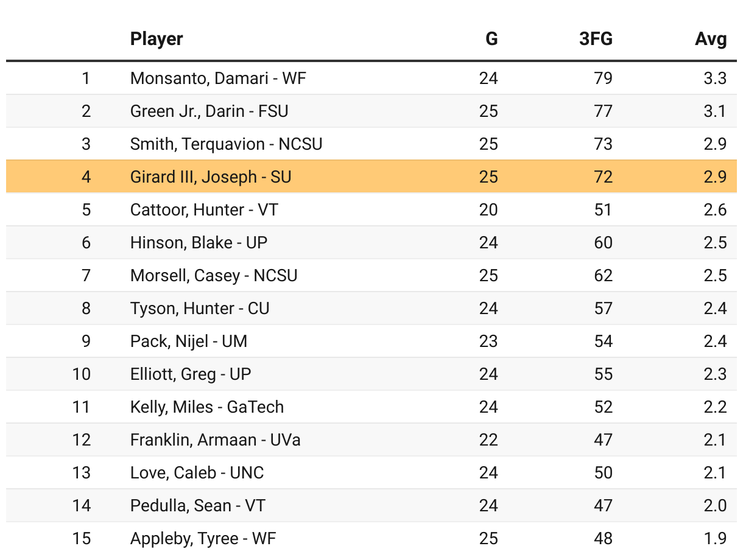Click Tyson, Hunter - CU player
Screen dimensions: 743x560
pyautogui.click(x=200, y=308)
